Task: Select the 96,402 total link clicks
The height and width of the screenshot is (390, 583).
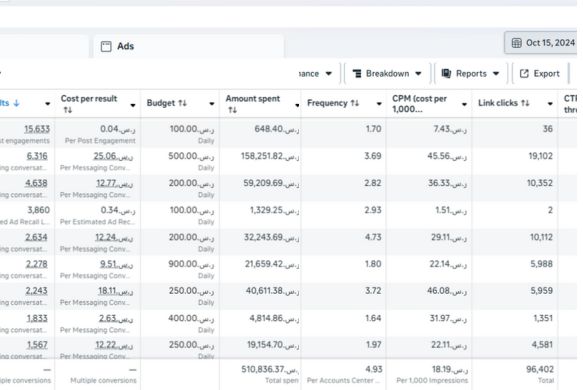Action: [x=540, y=370]
